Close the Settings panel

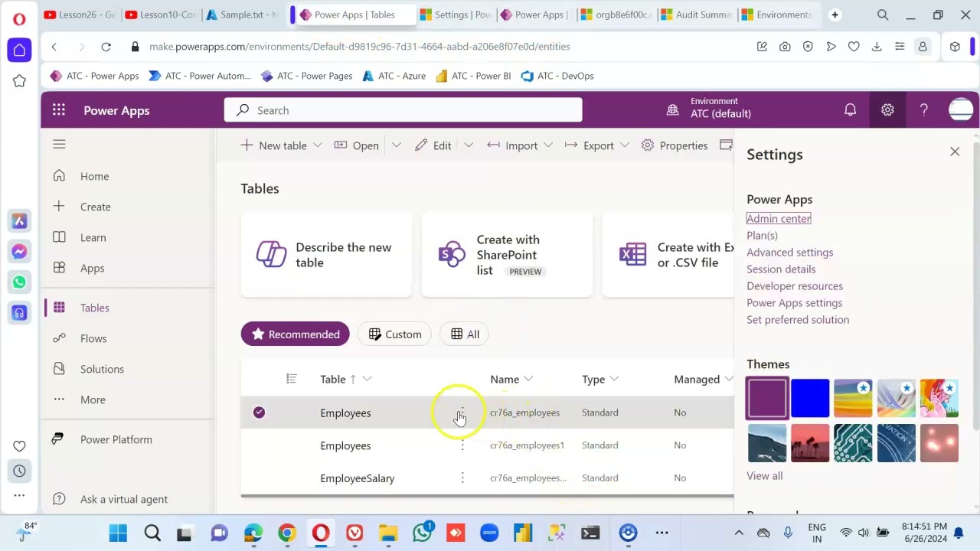pyautogui.click(x=955, y=152)
